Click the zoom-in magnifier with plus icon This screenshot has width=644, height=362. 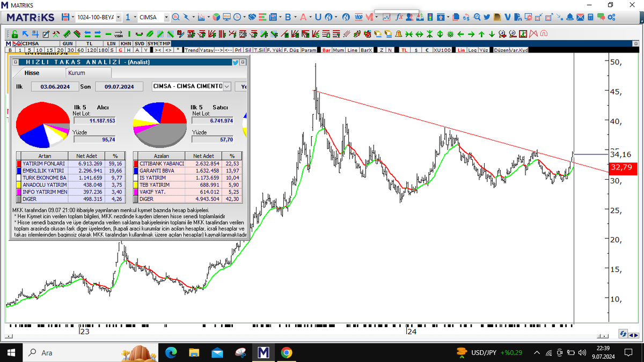(x=502, y=34)
